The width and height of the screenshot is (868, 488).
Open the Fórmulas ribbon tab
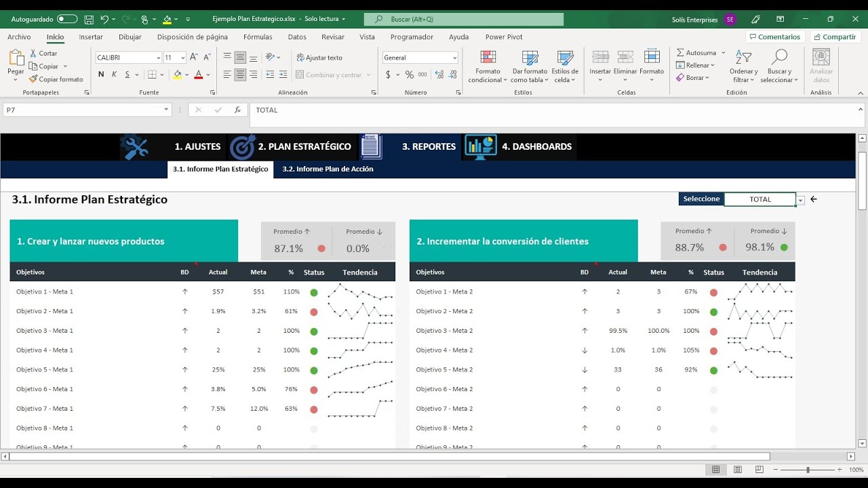258,37
